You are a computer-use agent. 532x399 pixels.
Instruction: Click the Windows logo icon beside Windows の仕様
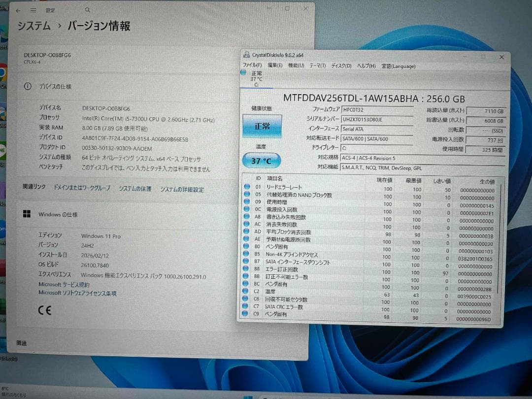[27, 214]
